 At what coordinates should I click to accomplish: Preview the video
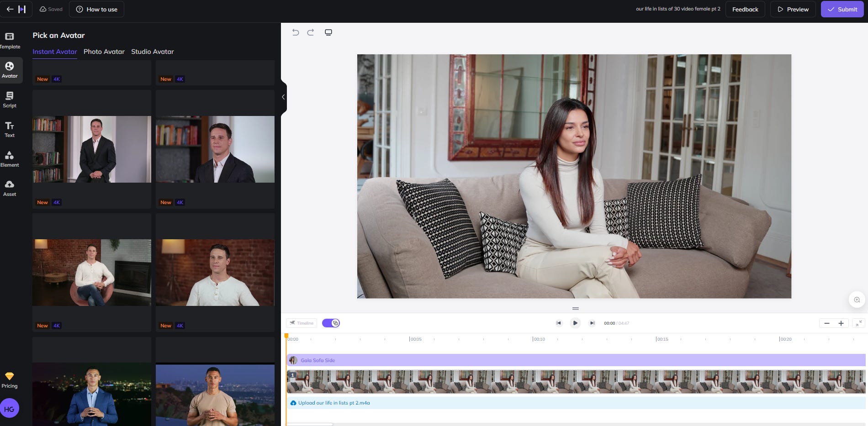(793, 9)
